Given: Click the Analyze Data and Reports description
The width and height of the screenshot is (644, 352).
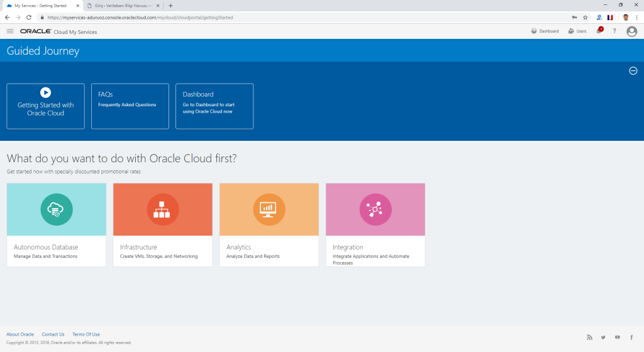Looking at the screenshot, I should [x=253, y=256].
